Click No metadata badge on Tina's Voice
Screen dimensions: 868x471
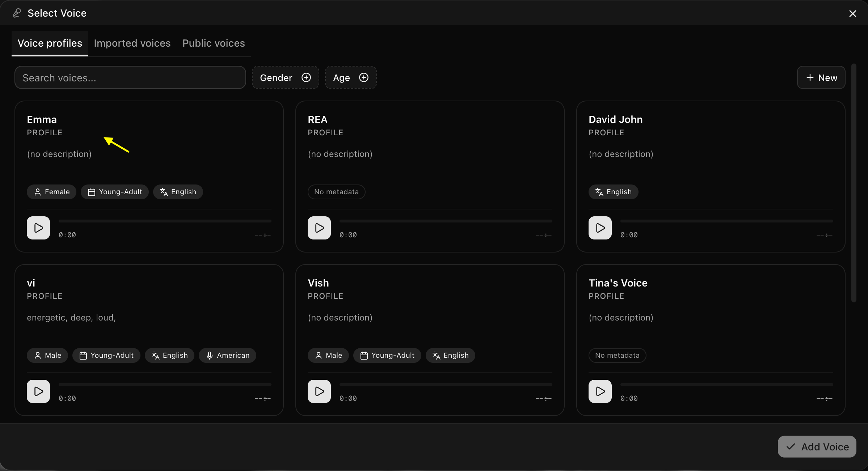coord(617,355)
